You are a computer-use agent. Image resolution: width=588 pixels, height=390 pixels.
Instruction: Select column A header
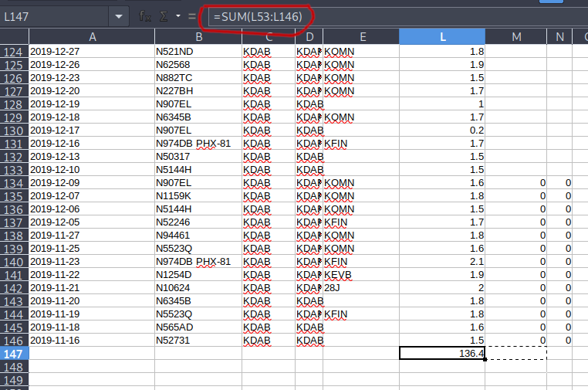click(92, 36)
